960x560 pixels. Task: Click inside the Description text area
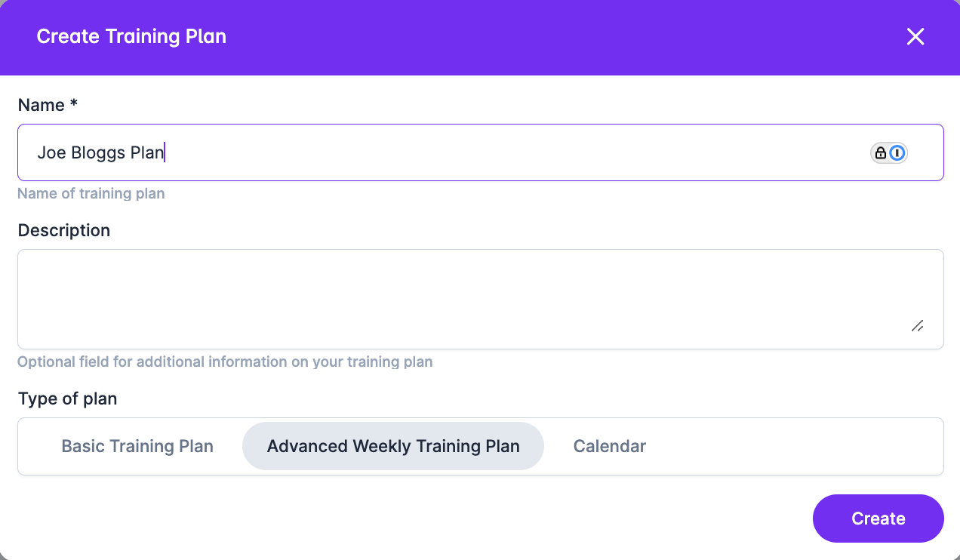point(481,299)
